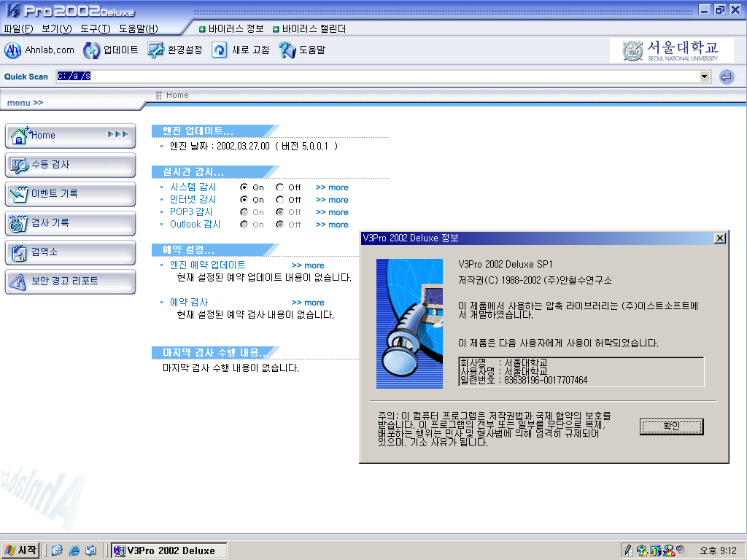The height and width of the screenshot is (560, 747).
Task: Open the 엔진 예약 업데이트 link
Action: (x=208, y=265)
